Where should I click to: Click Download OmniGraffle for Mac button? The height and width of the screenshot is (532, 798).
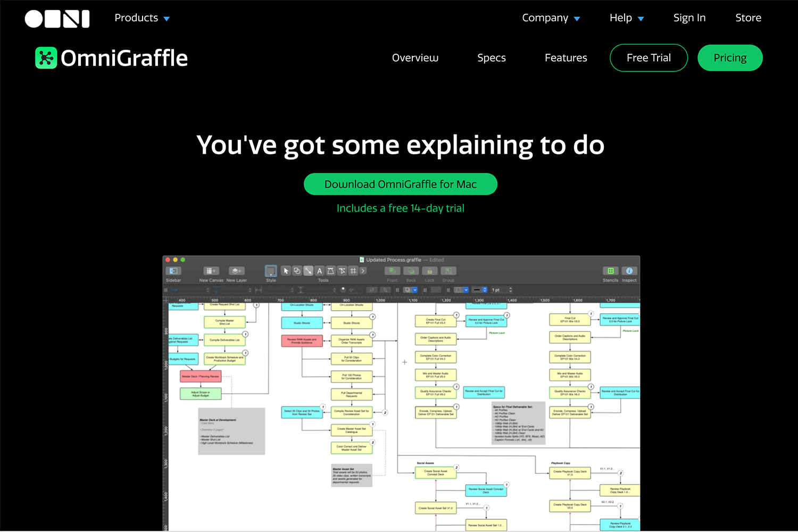[401, 184]
